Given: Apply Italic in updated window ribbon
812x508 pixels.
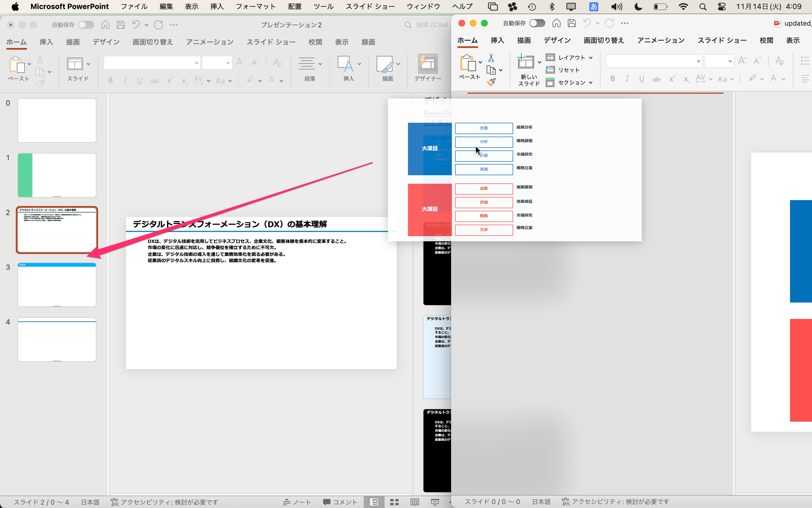Looking at the screenshot, I should [x=627, y=79].
